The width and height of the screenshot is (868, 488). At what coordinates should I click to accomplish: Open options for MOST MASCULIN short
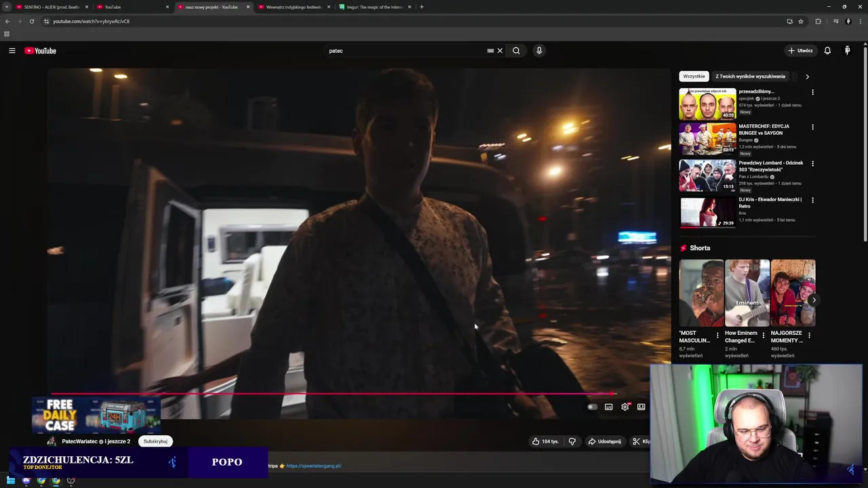[x=717, y=335]
